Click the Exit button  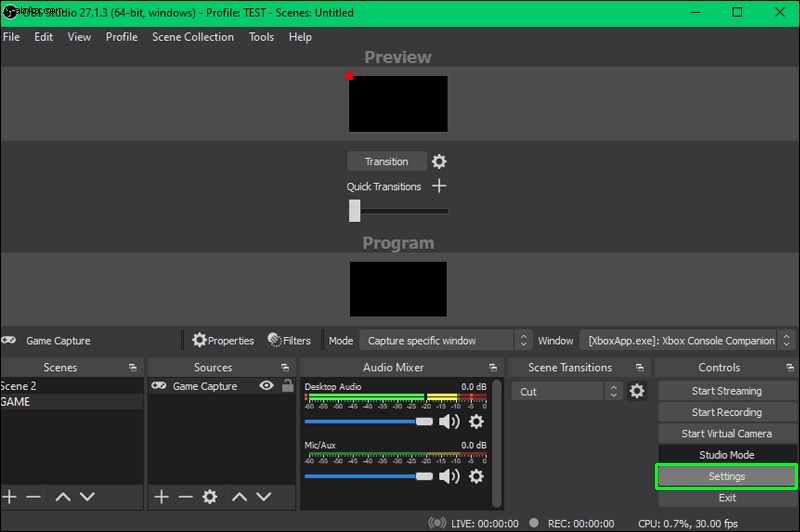pyautogui.click(x=727, y=498)
